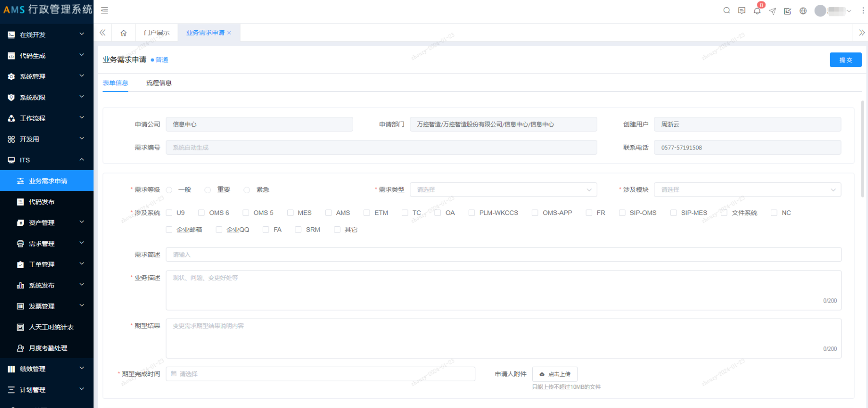Screen dimensions: 868x408
Task: Check the U9 system checkbox
Action: pos(169,213)
